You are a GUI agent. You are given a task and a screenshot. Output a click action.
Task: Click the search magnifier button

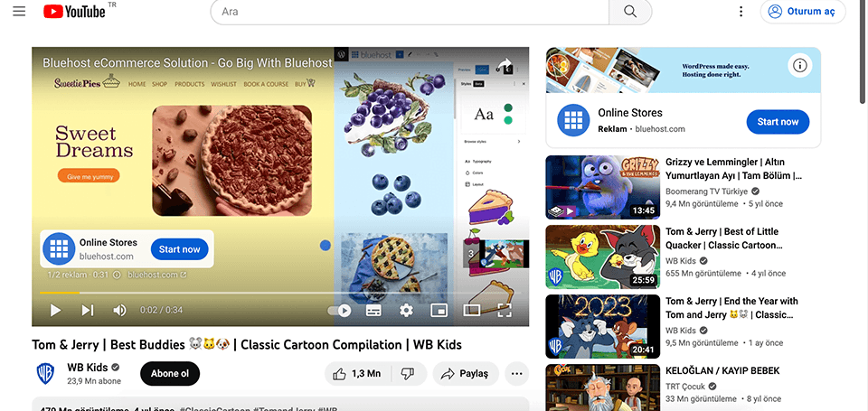[x=630, y=12]
